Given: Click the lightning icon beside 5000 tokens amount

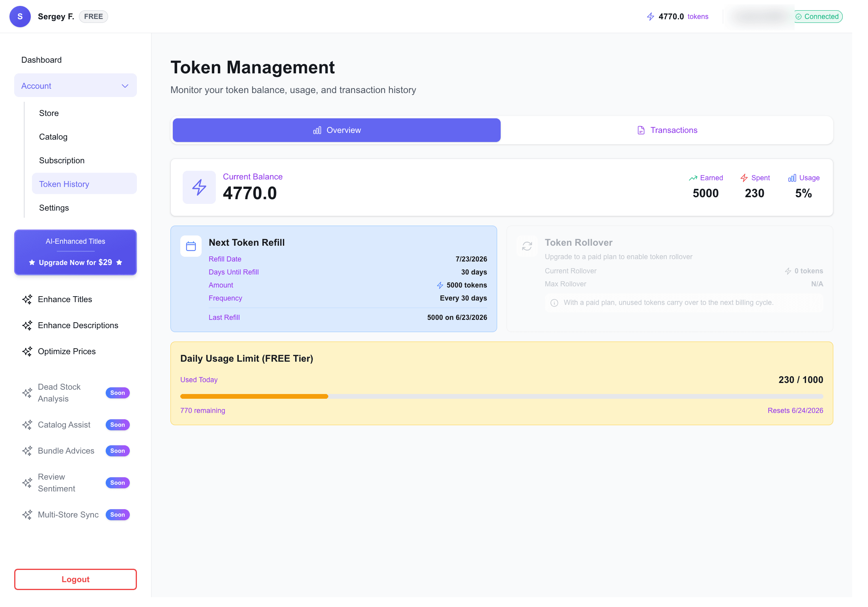Looking at the screenshot, I should 440,285.
